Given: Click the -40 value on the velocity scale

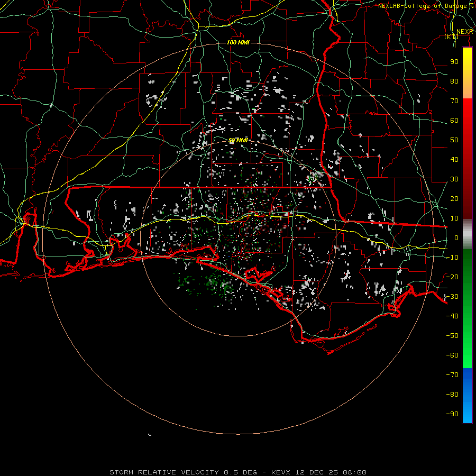Looking at the screenshot, I should [x=452, y=316].
